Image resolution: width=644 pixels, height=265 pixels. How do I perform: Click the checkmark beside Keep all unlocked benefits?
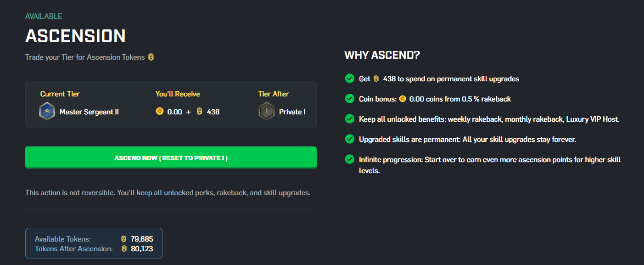click(x=350, y=119)
